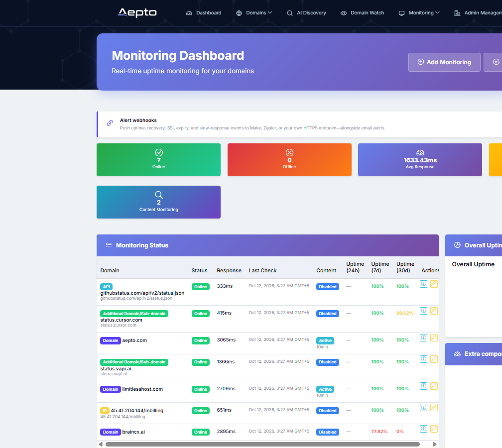The width and height of the screenshot is (502, 448).
Task: Click the Disabled content badge for status.vapi.ai
Action: point(328,362)
